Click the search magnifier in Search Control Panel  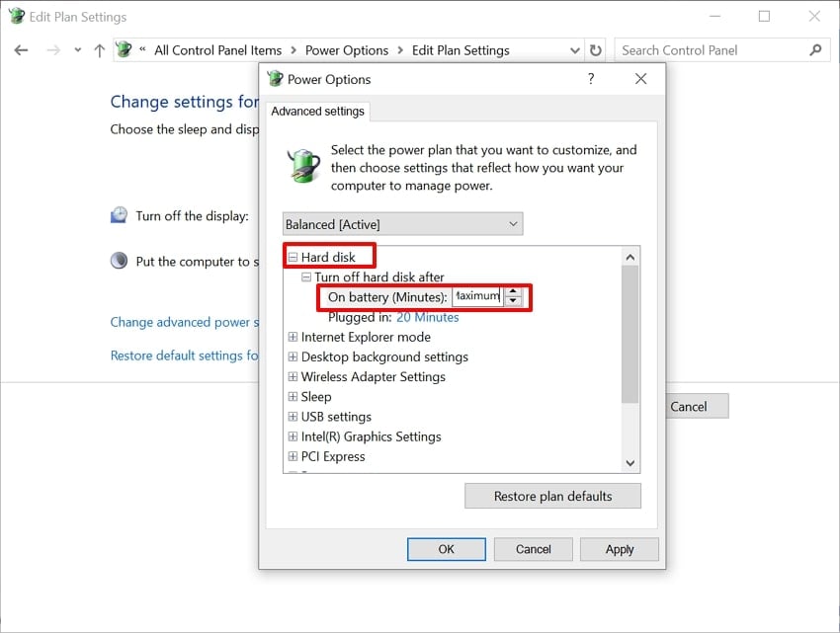coord(814,49)
